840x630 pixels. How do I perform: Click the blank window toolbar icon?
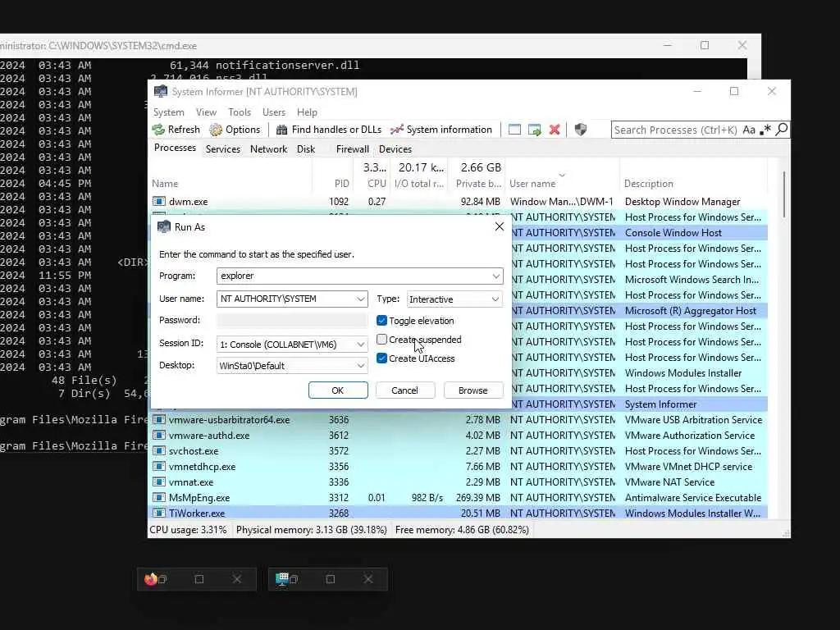pos(514,130)
